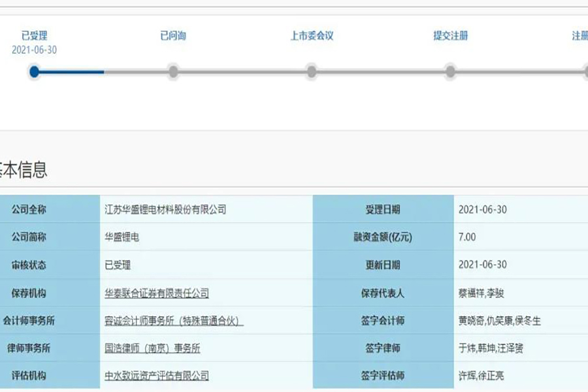This screenshot has width=588, height=392.
Task: Click the 签字会计师 header cell
Action: 384,320
